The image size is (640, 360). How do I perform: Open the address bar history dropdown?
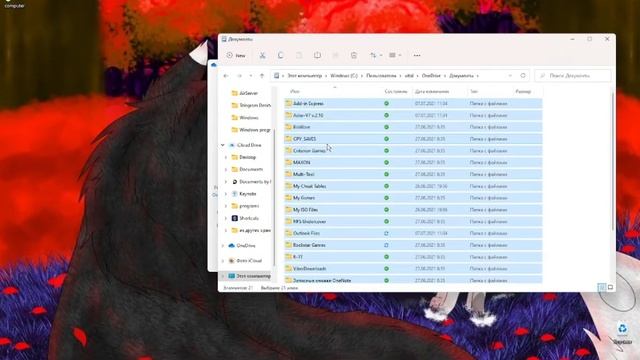tap(510, 76)
